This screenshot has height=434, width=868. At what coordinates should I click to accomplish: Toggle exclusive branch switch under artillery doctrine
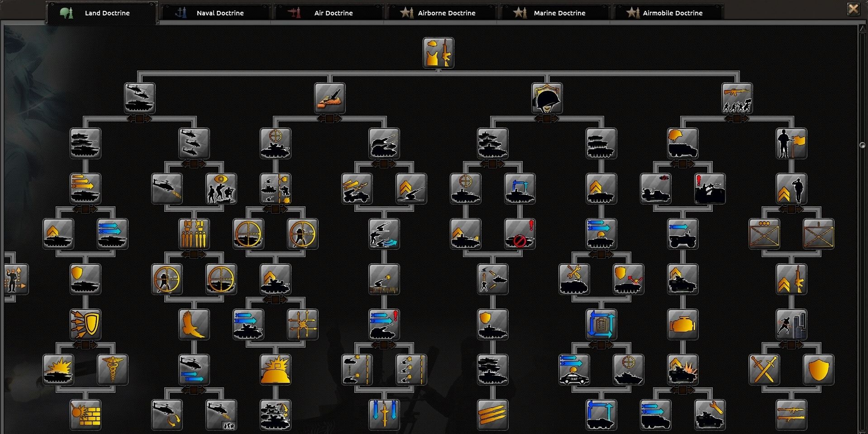pos(329,119)
